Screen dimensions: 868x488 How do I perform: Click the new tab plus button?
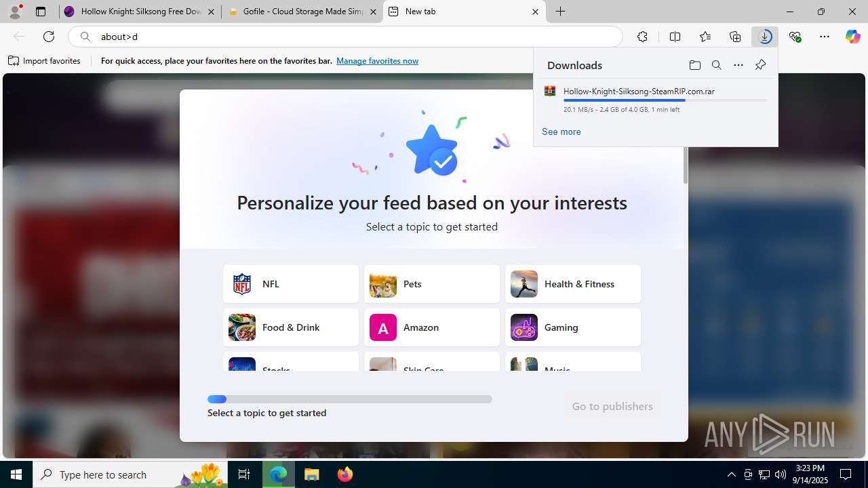[x=561, y=12]
